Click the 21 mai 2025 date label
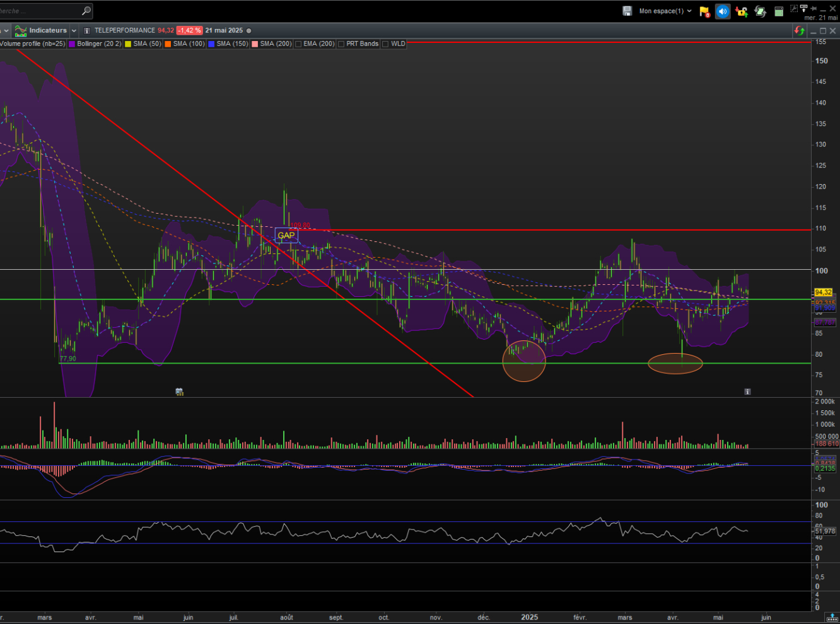Image resolution: width=840 pixels, height=624 pixels. (x=224, y=30)
